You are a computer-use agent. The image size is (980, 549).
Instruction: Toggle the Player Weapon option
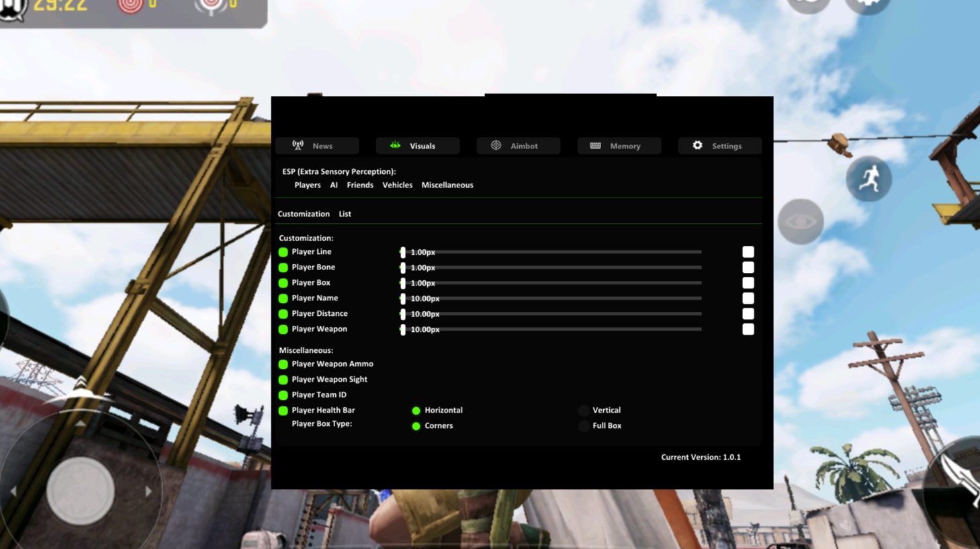(283, 329)
